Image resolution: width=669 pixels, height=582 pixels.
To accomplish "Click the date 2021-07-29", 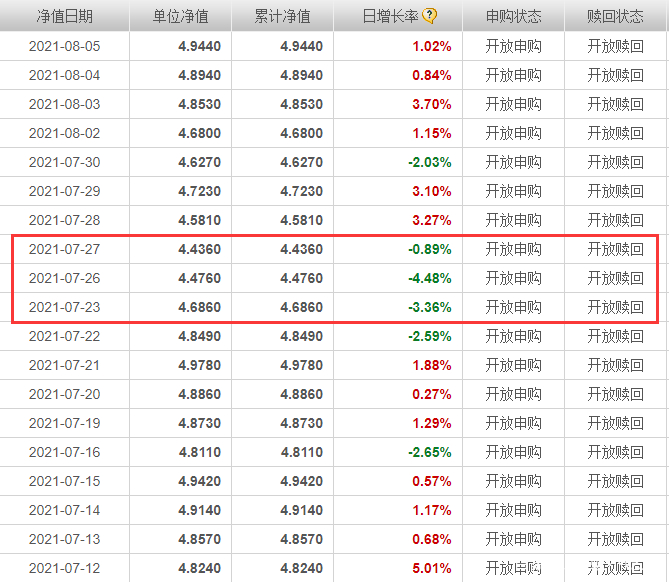I will 64,191.
